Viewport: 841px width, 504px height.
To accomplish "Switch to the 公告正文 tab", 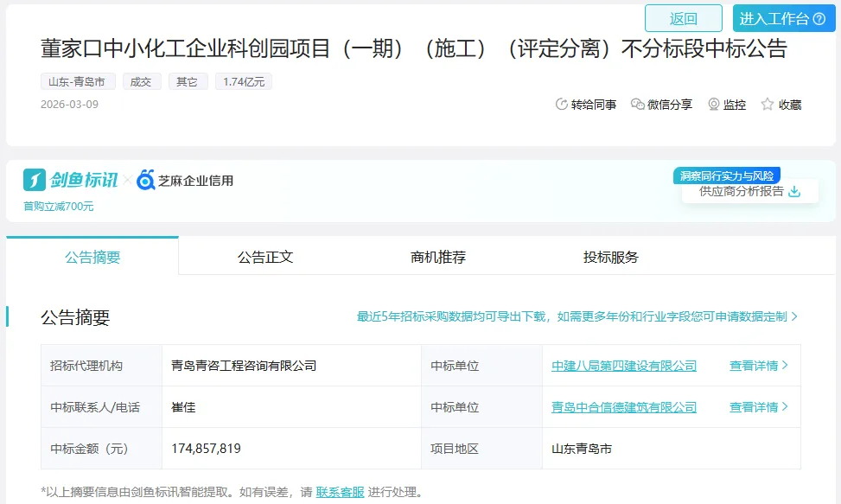I will coord(265,257).
